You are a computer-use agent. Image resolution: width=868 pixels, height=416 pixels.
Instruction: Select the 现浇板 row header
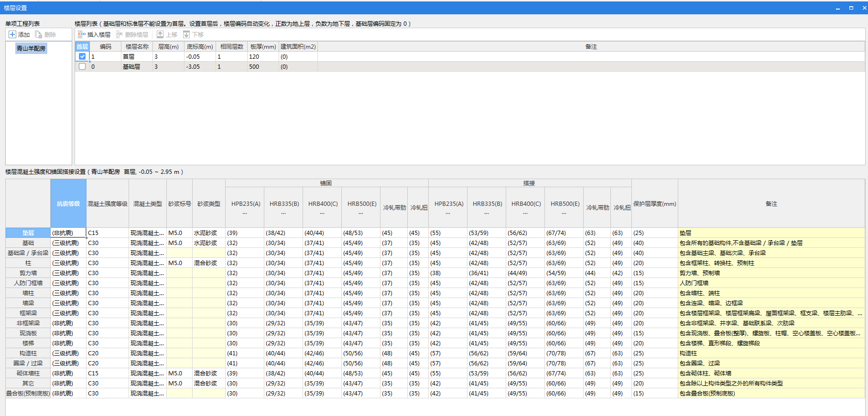28,333
